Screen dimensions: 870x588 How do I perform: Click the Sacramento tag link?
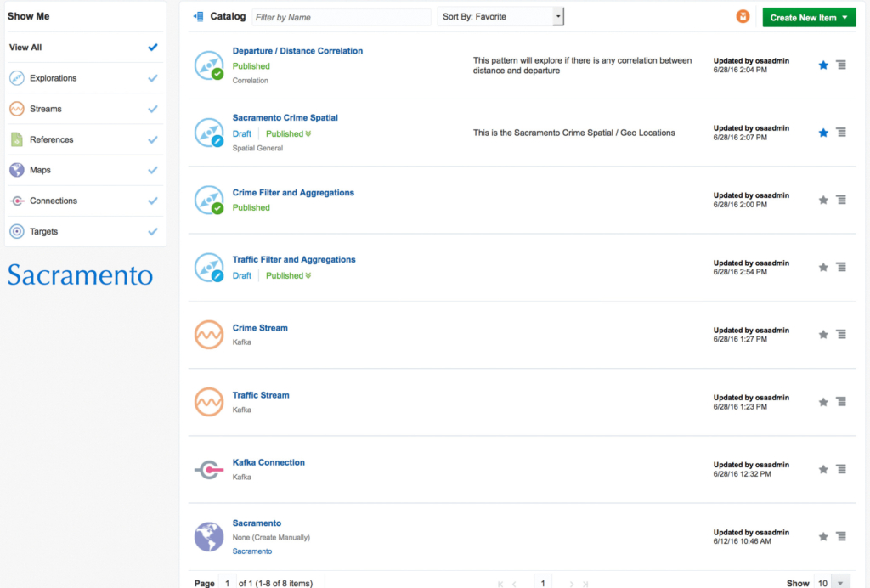pos(251,551)
